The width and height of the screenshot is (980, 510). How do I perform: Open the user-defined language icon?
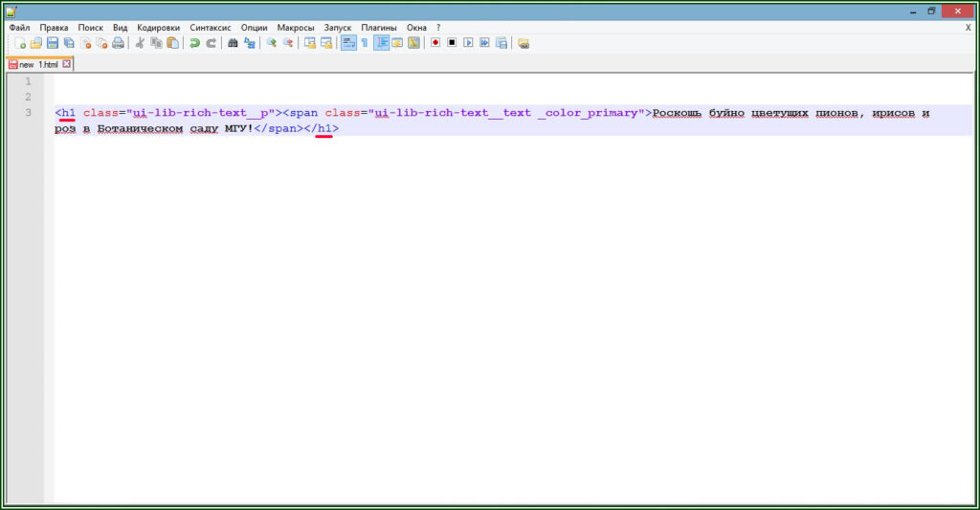click(x=397, y=43)
